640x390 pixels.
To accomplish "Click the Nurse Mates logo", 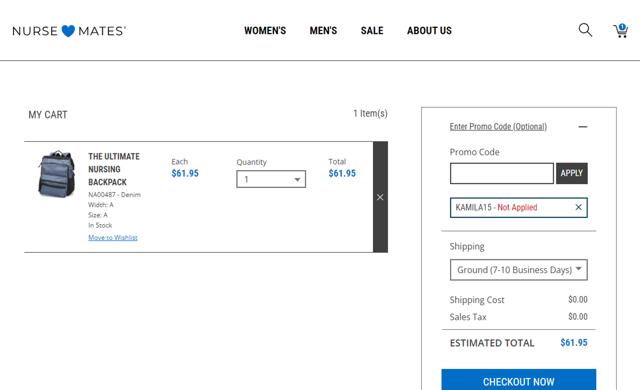I will [69, 31].
